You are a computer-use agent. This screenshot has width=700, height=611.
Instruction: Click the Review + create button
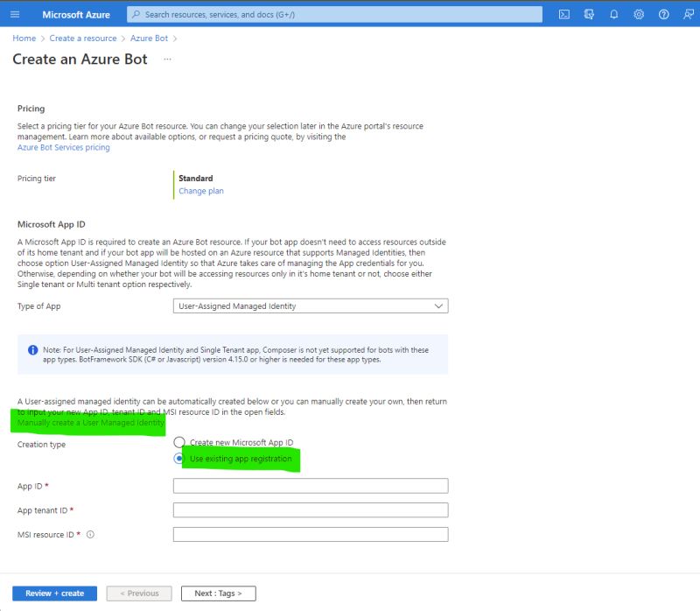53,593
